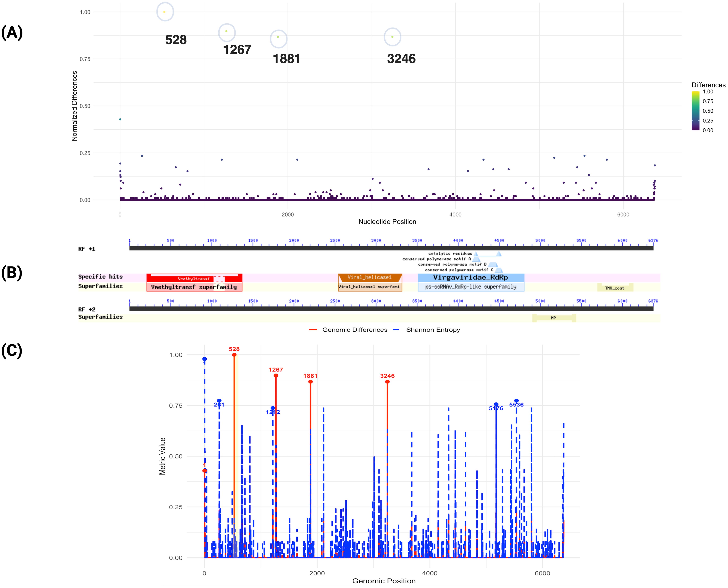Click the red peak labeled 1267 in panel C
728x588 pixels.
coord(276,376)
